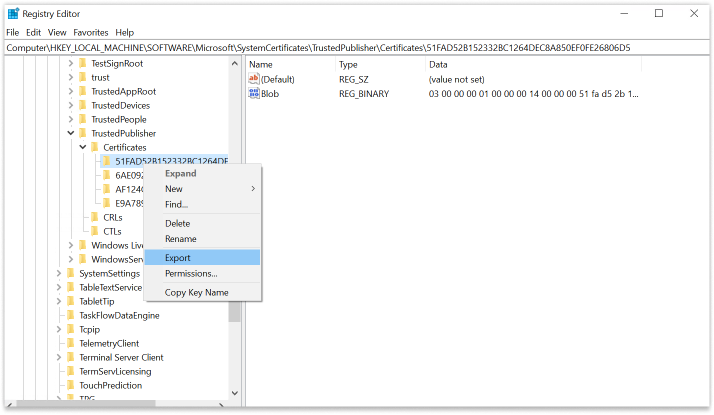714x415 pixels.
Task: Click the Type column header
Action: tap(380, 65)
